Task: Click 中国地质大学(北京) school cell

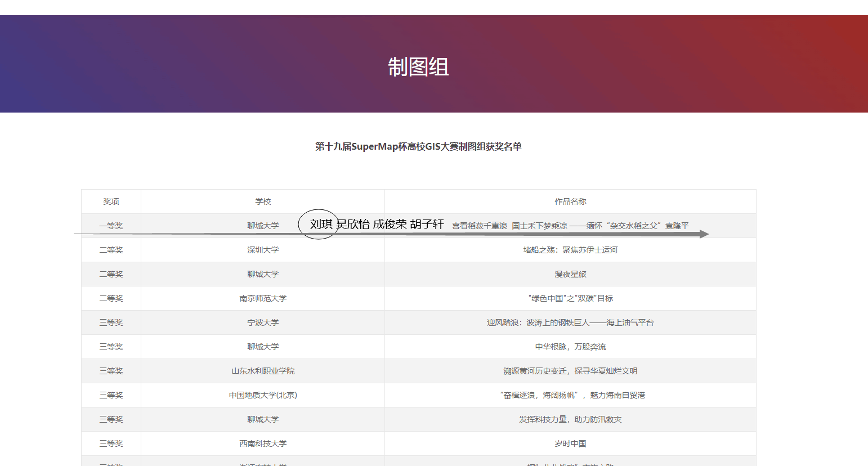Action: 263,395
